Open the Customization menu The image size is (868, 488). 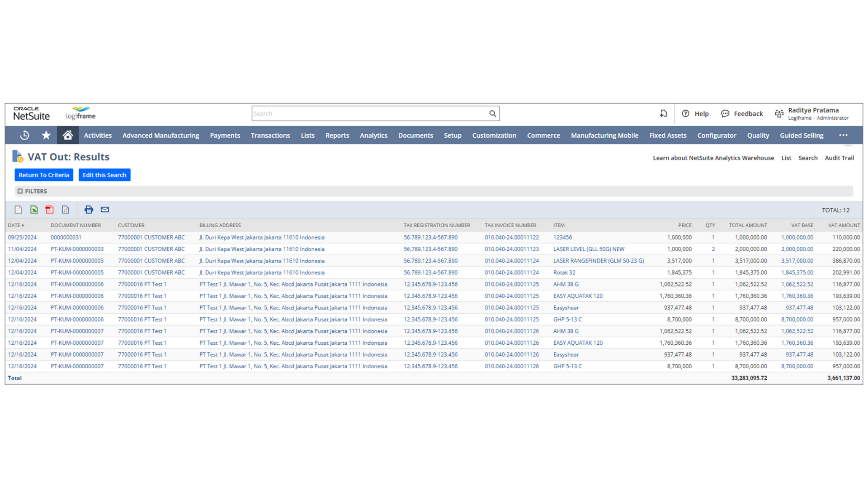point(494,135)
